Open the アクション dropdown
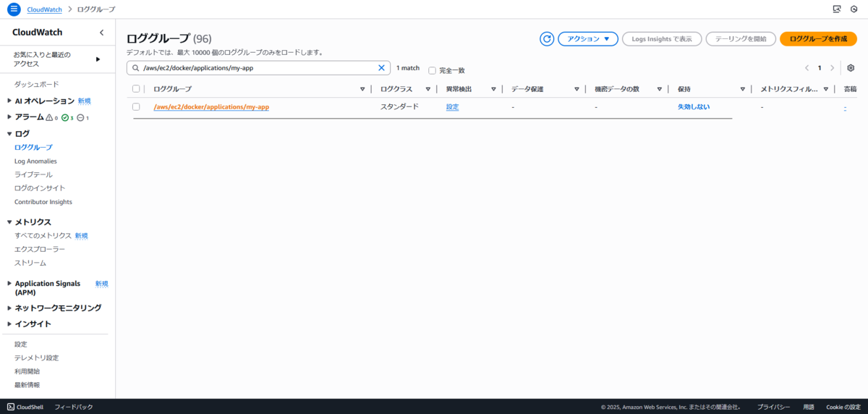Viewport: 868px width, 414px height. pyautogui.click(x=587, y=39)
